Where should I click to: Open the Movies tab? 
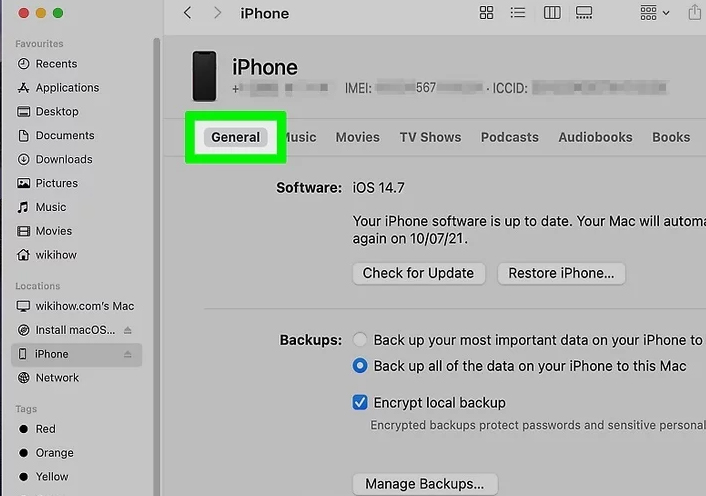tap(358, 137)
